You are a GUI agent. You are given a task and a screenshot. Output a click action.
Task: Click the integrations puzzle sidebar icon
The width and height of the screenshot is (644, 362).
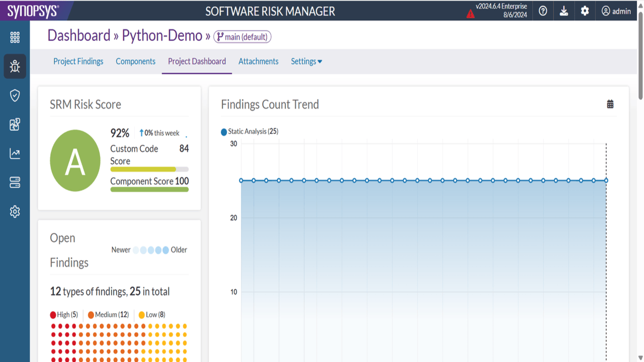point(15,125)
